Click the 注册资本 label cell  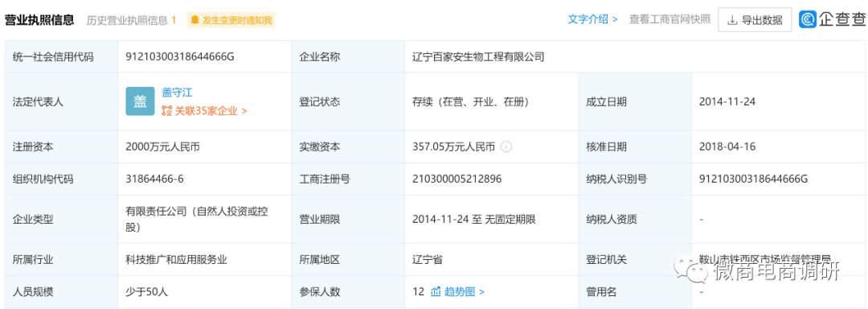61,147
